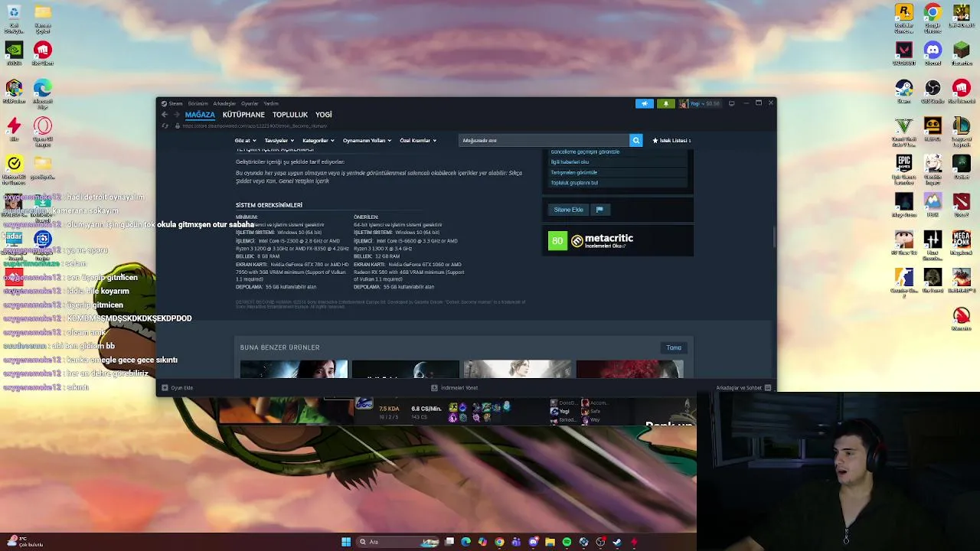Click the flag icon beside Sitene Ekle
Screen dimensions: 980x551
pos(599,210)
